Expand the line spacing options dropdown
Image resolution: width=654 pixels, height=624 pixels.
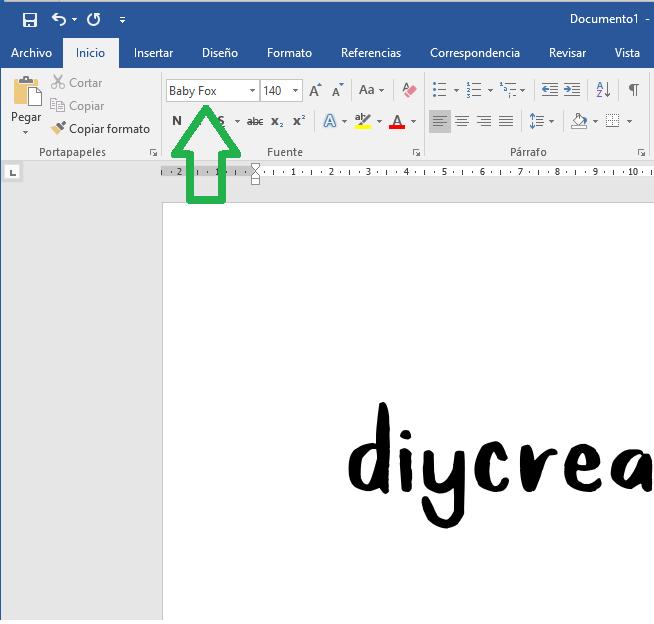[x=551, y=122]
